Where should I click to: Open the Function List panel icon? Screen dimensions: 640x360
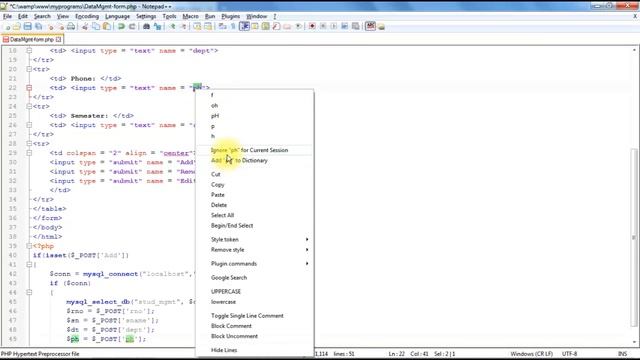pyautogui.click(x=276, y=27)
